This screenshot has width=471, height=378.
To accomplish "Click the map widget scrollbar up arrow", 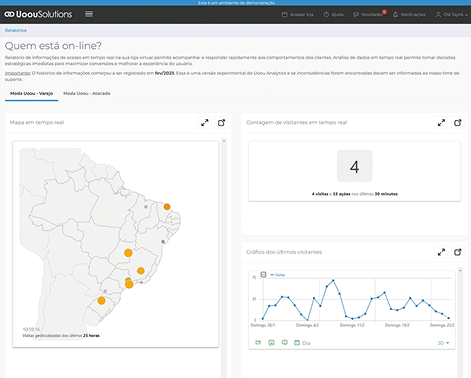I will [224, 141].
